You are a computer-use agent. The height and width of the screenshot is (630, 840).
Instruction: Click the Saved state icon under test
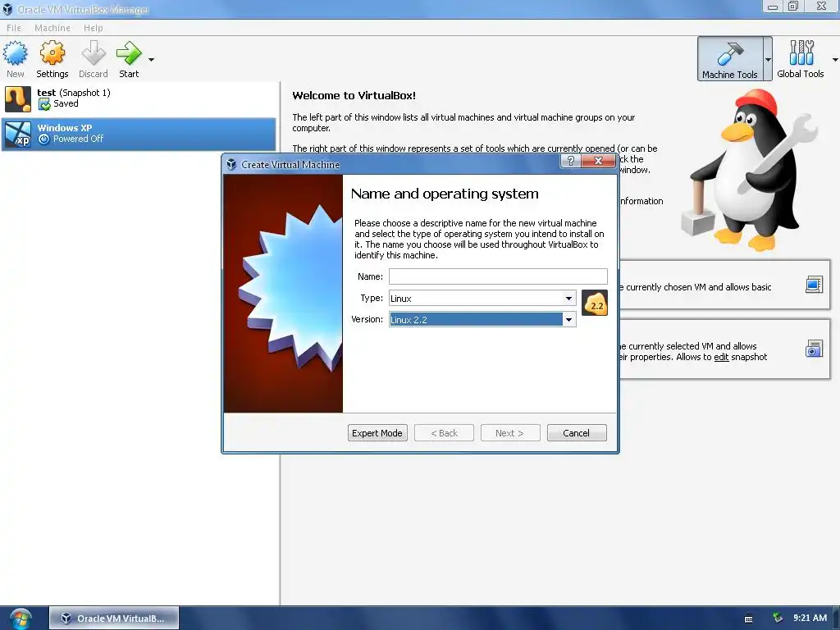pyautogui.click(x=44, y=104)
